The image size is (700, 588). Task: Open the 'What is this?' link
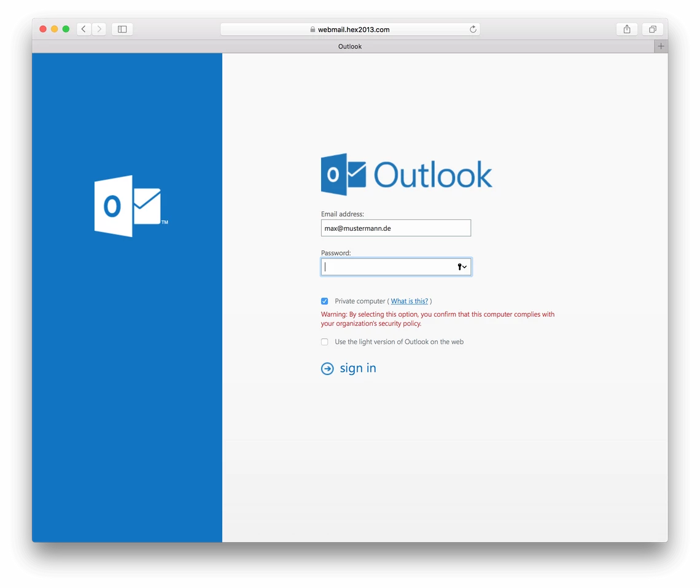pos(410,301)
